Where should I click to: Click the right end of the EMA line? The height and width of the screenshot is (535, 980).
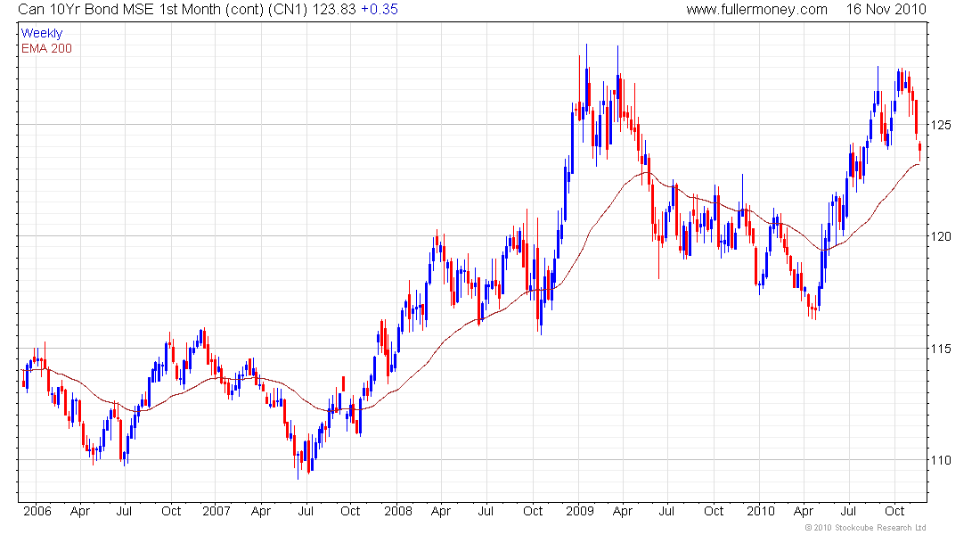[919, 164]
